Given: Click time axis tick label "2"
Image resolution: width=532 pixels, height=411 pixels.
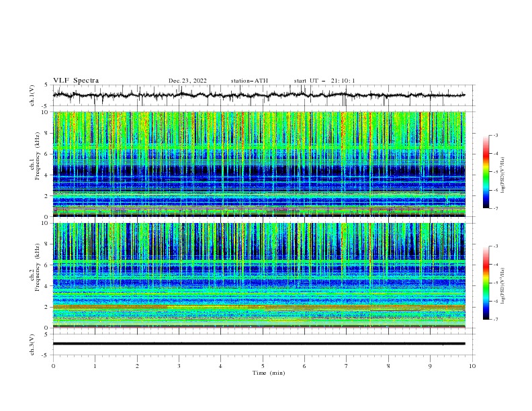Looking at the screenshot, I should click(x=137, y=366).
